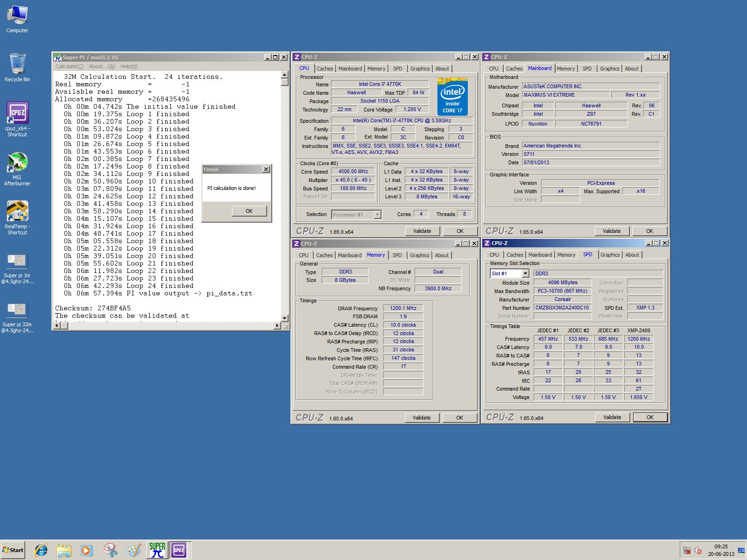Open Graphics tab in CPU-Z SPD window
This screenshot has width=747, height=560.
tap(610, 255)
